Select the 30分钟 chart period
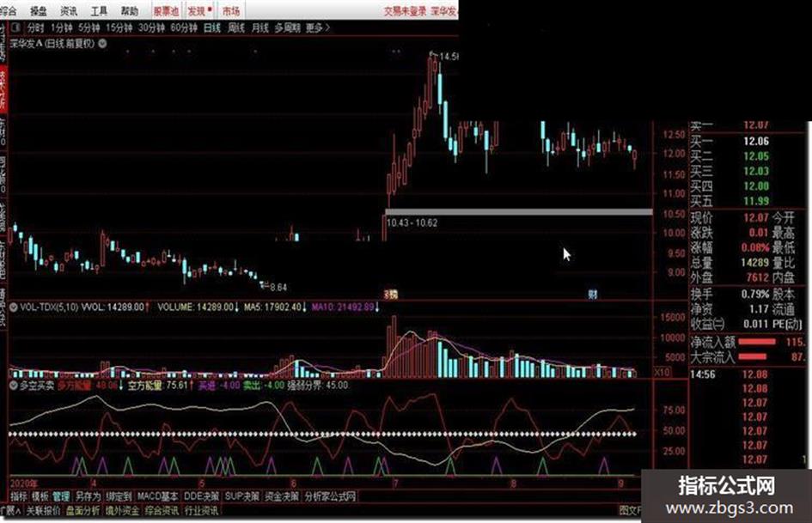 click(x=151, y=28)
